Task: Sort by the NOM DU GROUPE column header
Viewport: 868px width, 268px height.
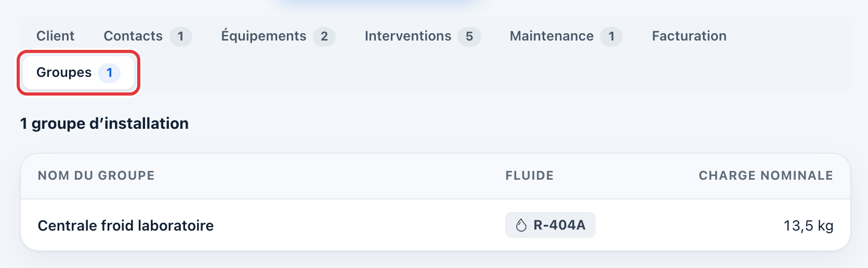Action: [96, 176]
